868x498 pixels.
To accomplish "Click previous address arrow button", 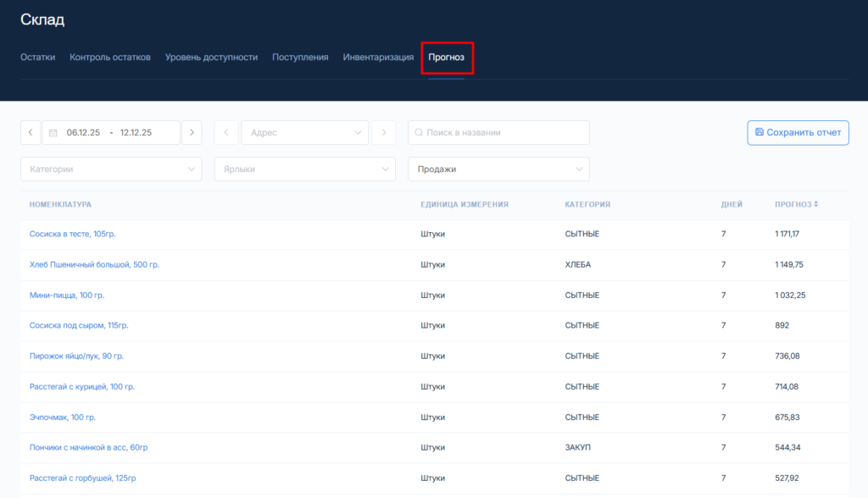I will (225, 132).
